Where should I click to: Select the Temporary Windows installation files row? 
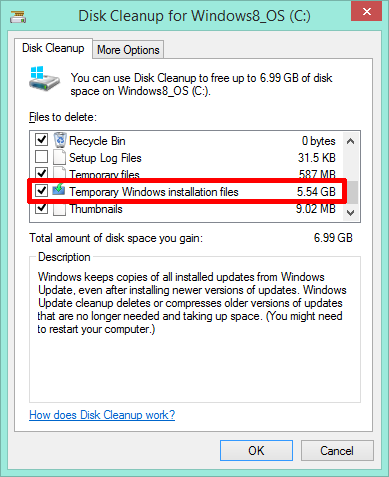(187, 191)
